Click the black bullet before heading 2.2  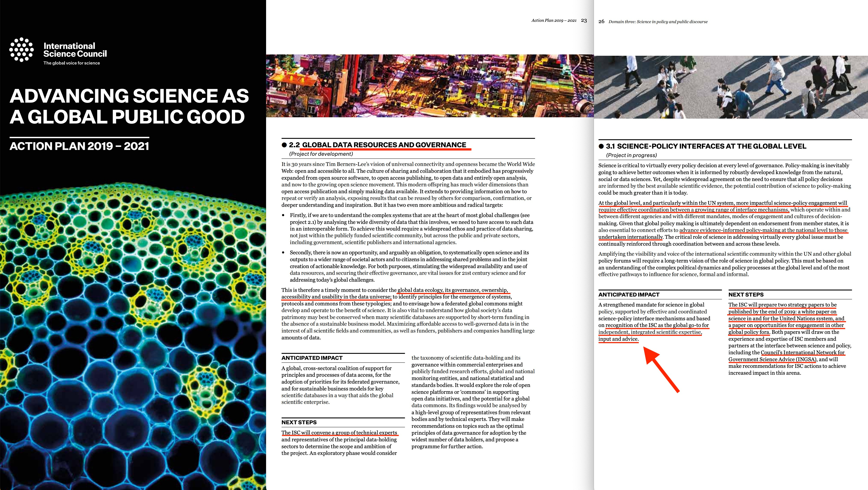pyautogui.click(x=284, y=145)
